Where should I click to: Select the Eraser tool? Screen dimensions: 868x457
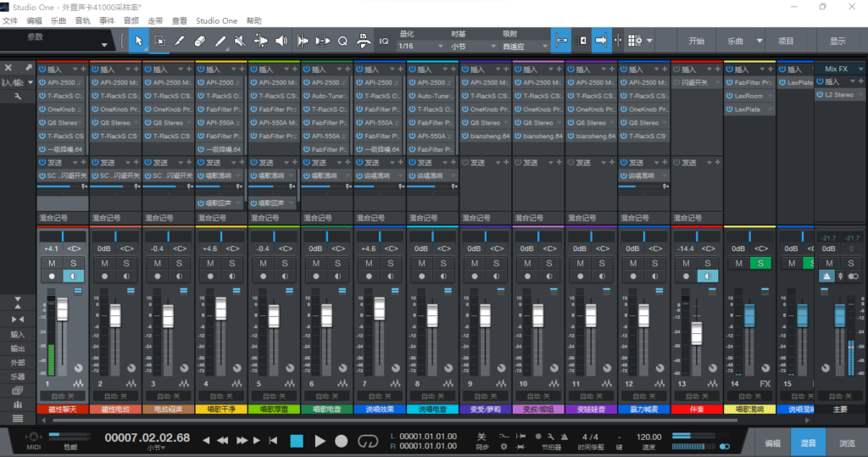click(x=200, y=40)
